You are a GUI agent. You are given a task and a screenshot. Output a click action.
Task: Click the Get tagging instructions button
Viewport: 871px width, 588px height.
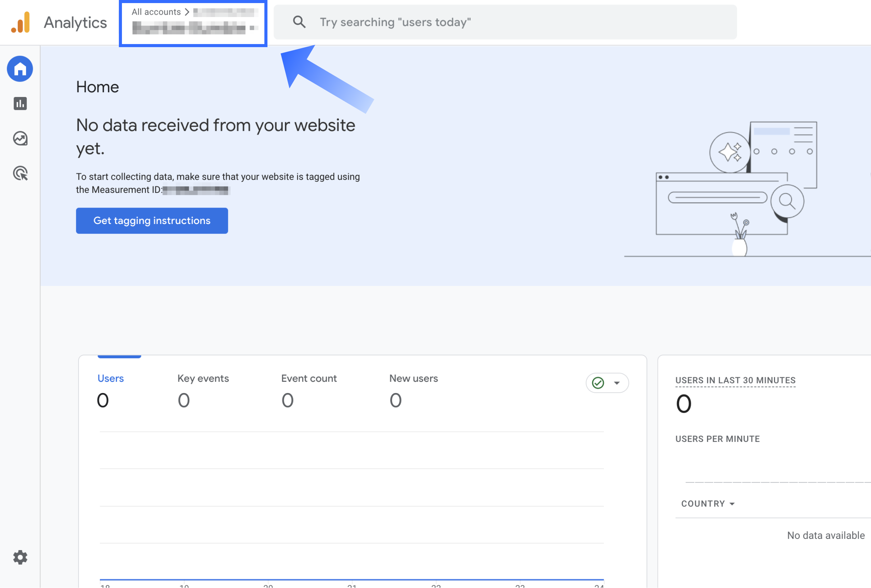152,221
